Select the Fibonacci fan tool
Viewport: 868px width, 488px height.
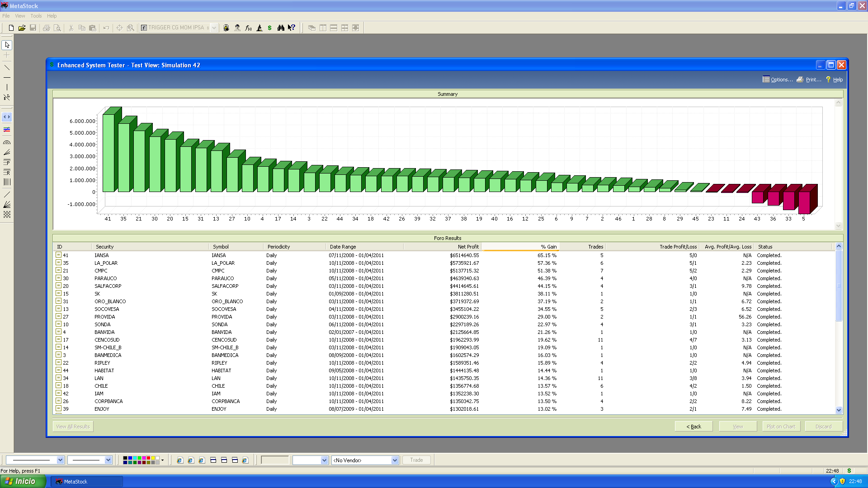[7, 152]
